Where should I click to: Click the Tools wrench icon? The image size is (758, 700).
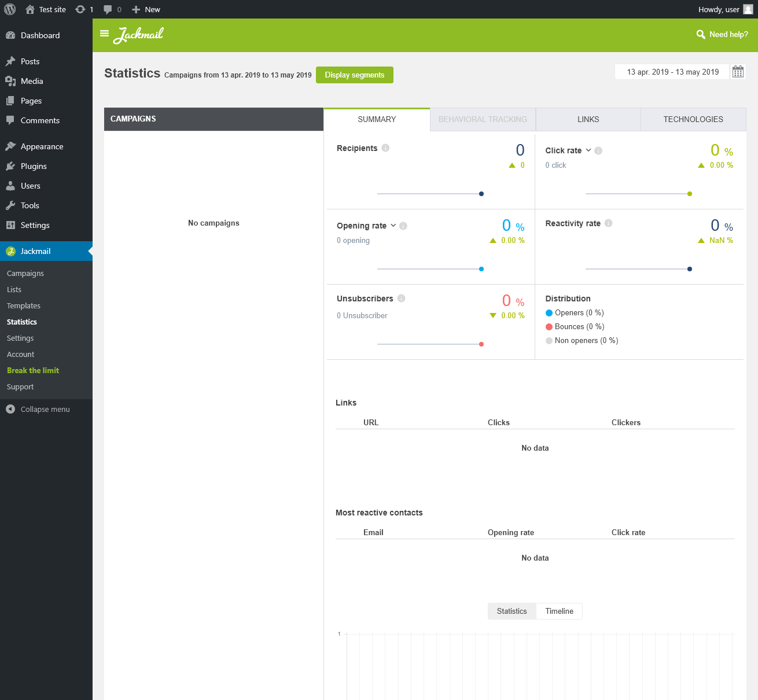point(10,205)
